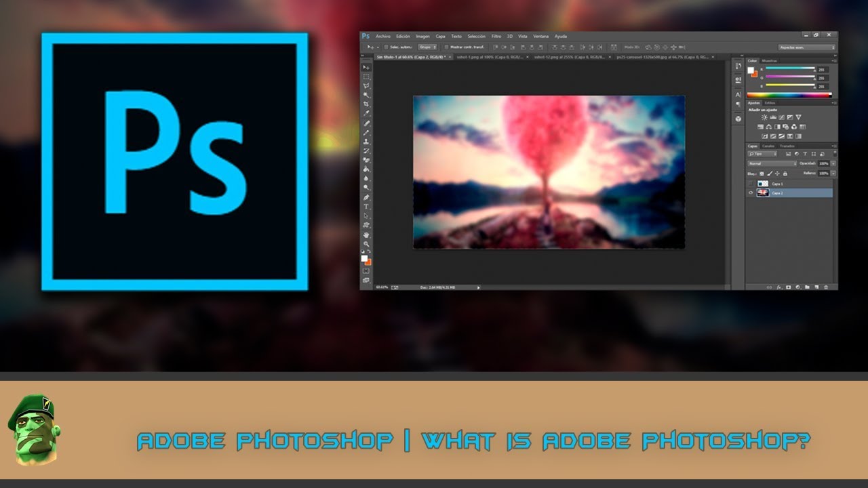Image resolution: width=868 pixels, height=488 pixels.
Task: Select the Crop tool
Action: coord(366,104)
